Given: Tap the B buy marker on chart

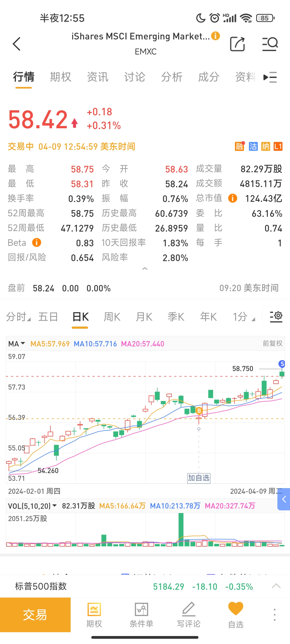Looking at the screenshot, I should [x=199, y=411].
